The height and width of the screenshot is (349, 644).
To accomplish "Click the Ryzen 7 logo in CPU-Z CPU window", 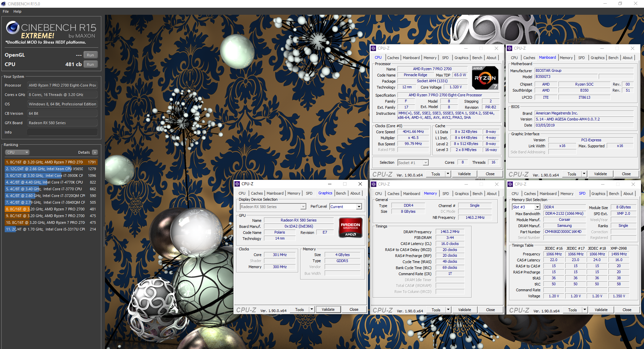I will [485, 78].
